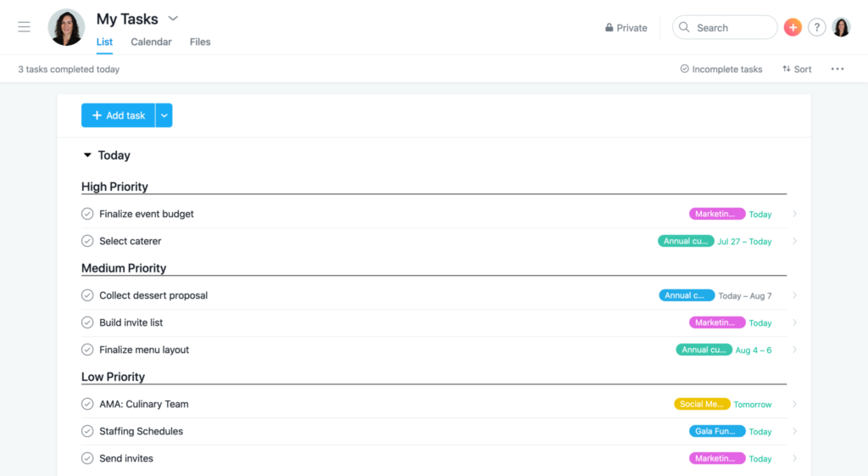Check off AMA: Culinary Team task
The width and height of the screenshot is (868, 476).
(x=87, y=404)
